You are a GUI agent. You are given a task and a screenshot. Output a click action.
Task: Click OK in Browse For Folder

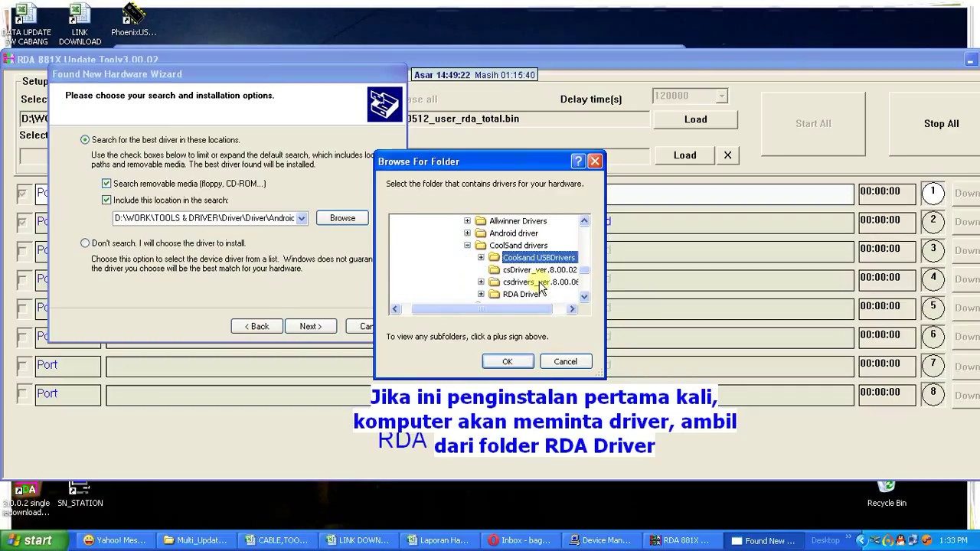(x=508, y=362)
